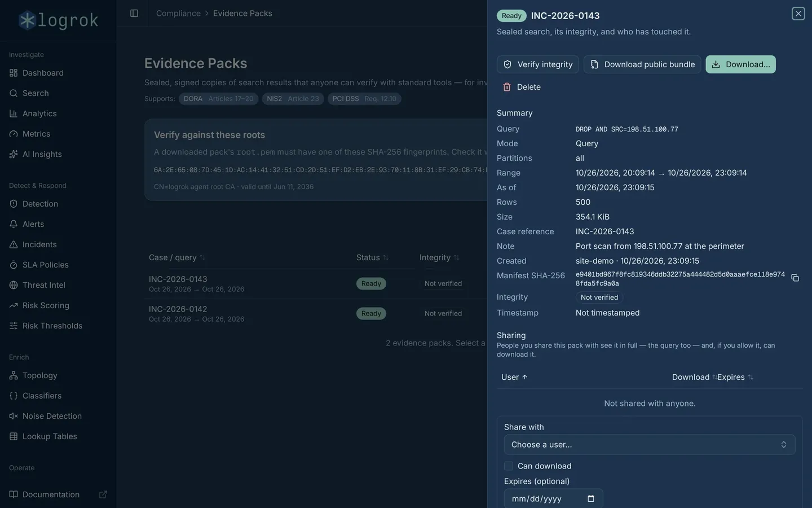Toggle the sidebar panel icon
The height and width of the screenshot is (508, 812).
[134, 13]
